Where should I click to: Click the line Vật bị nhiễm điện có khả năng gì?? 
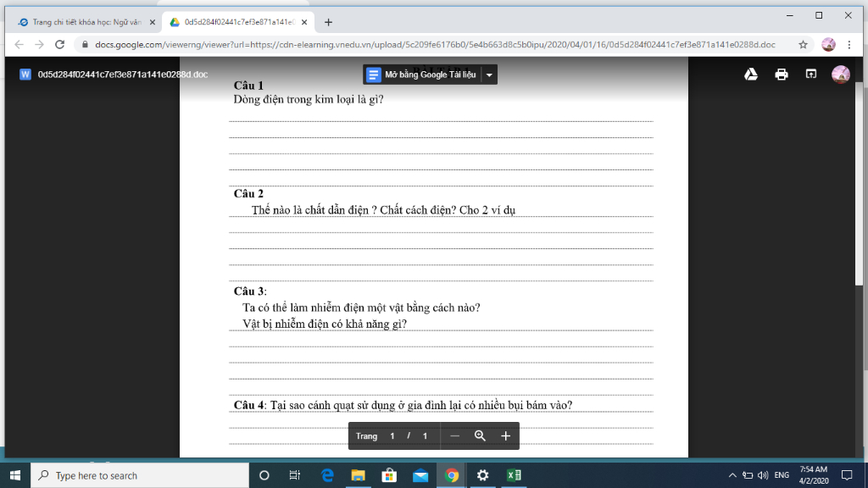[325, 324]
